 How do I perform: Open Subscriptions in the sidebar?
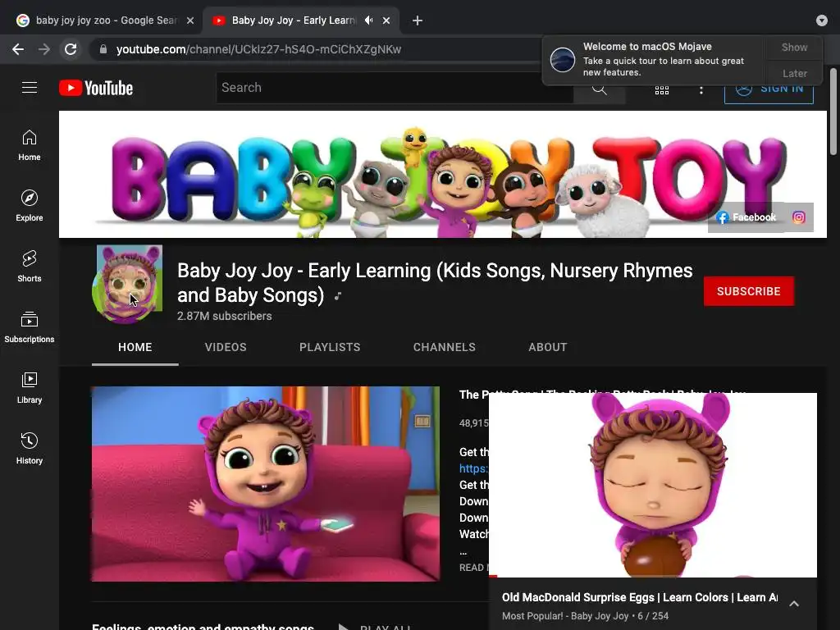point(30,326)
